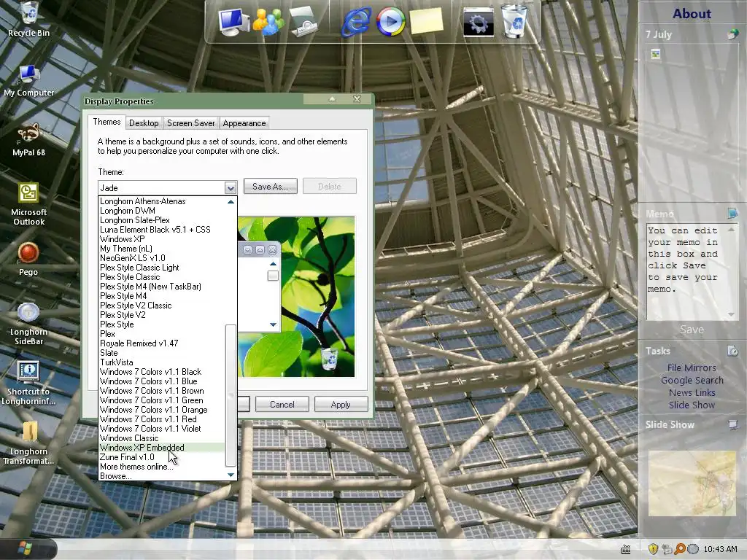Save the memo in the sidebar
747x560 pixels.
coord(692,330)
